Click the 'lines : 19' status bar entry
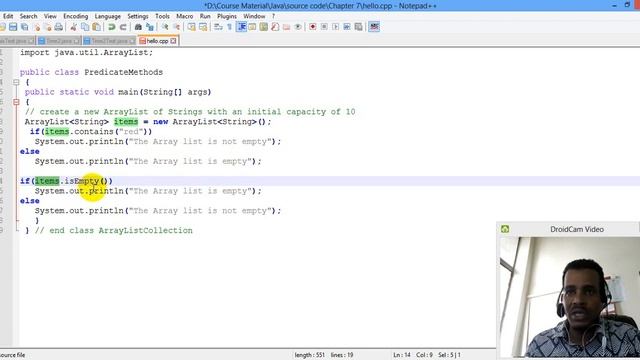The image size is (640, 360). pos(342,355)
